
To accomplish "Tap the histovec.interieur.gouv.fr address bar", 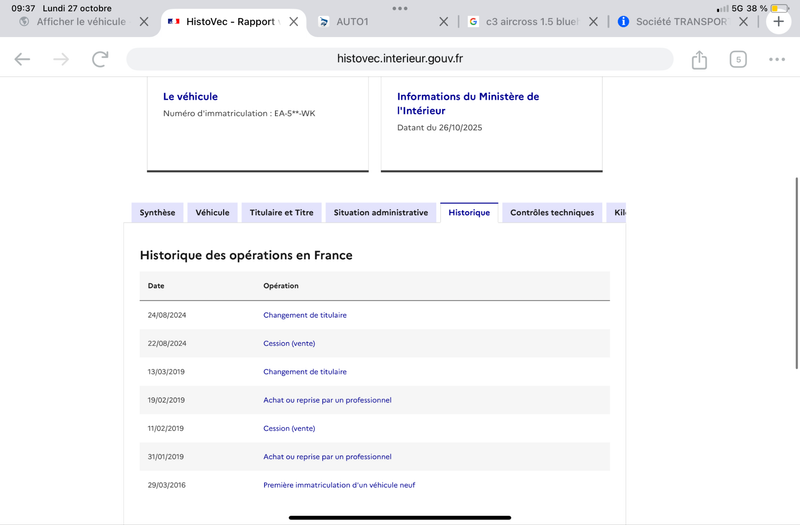I will tap(399, 59).
